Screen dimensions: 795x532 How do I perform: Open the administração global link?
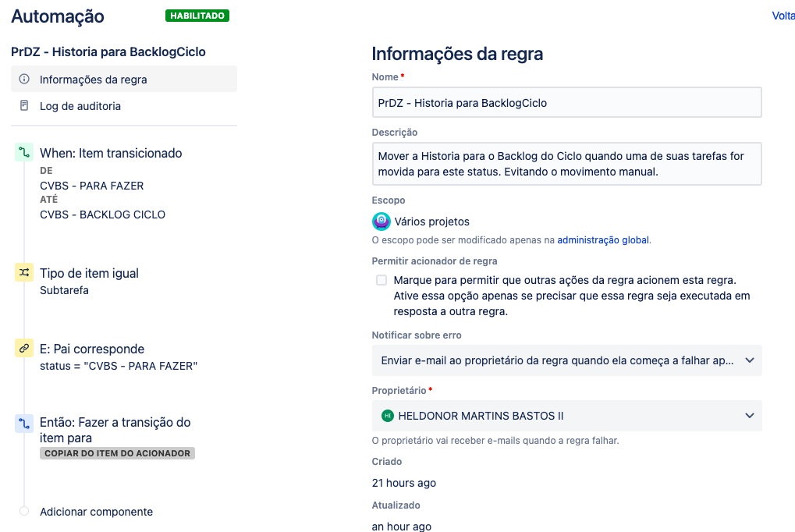(x=603, y=240)
